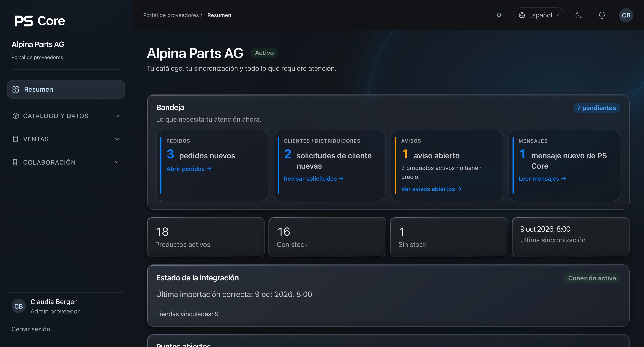Click the Clientes / Distribuidores card

329,165
